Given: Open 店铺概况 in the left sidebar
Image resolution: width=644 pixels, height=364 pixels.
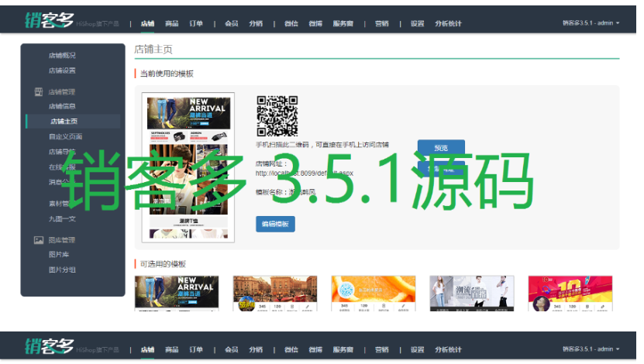Looking at the screenshot, I should click(62, 56).
